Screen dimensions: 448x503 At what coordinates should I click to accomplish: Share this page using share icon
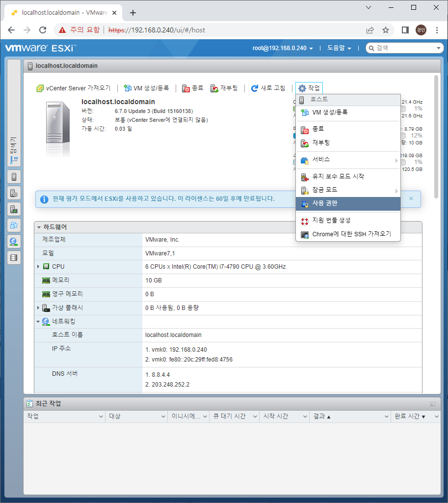click(370, 30)
